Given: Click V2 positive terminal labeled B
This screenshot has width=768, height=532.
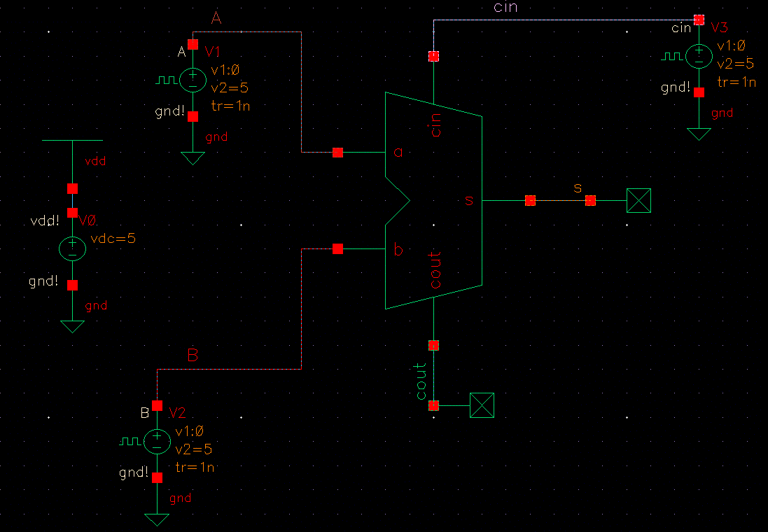Looking at the screenshot, I should pos(158,405).
